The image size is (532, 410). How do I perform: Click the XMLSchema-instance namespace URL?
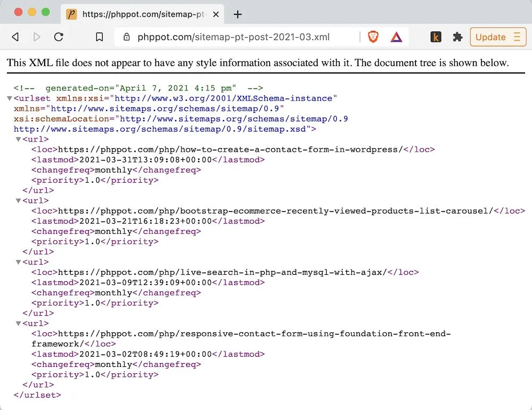pyautogui.click(x=223, y=99)
